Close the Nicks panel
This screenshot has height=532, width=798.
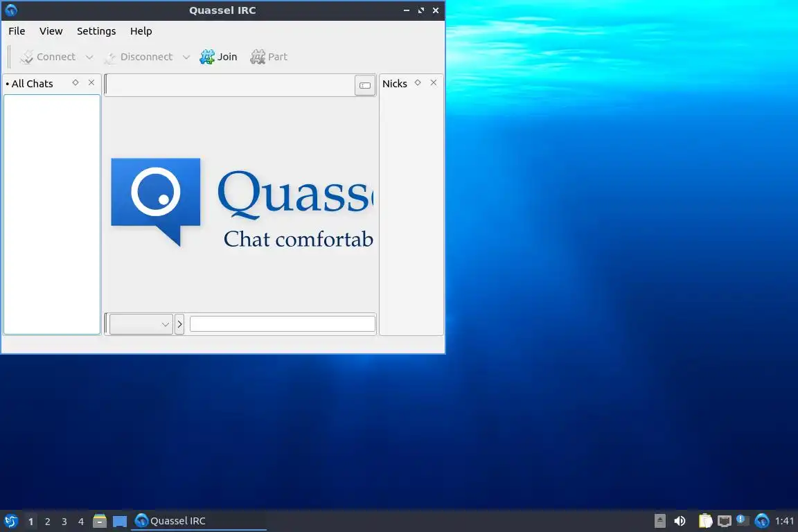(434, 82)
